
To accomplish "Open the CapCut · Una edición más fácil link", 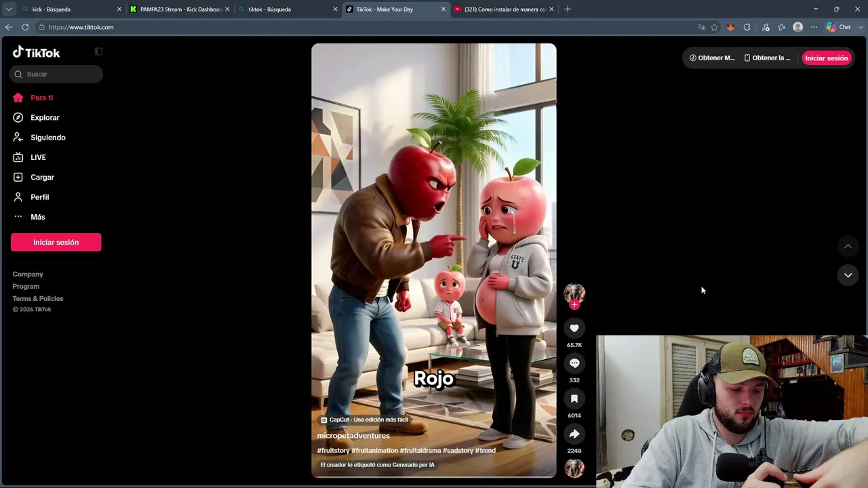I will click(x=365, y=420).
